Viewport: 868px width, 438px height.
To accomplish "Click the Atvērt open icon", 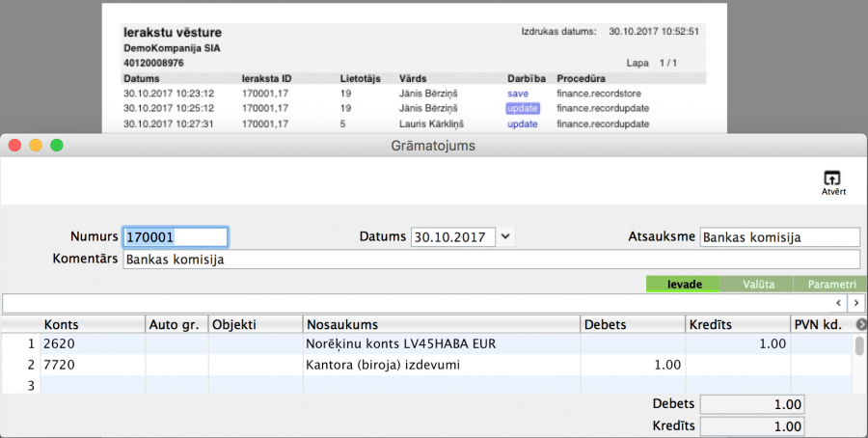I will tap(833, 179).
